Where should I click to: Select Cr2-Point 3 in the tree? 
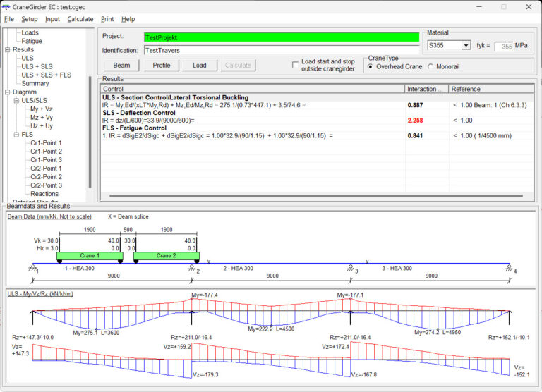46,185
